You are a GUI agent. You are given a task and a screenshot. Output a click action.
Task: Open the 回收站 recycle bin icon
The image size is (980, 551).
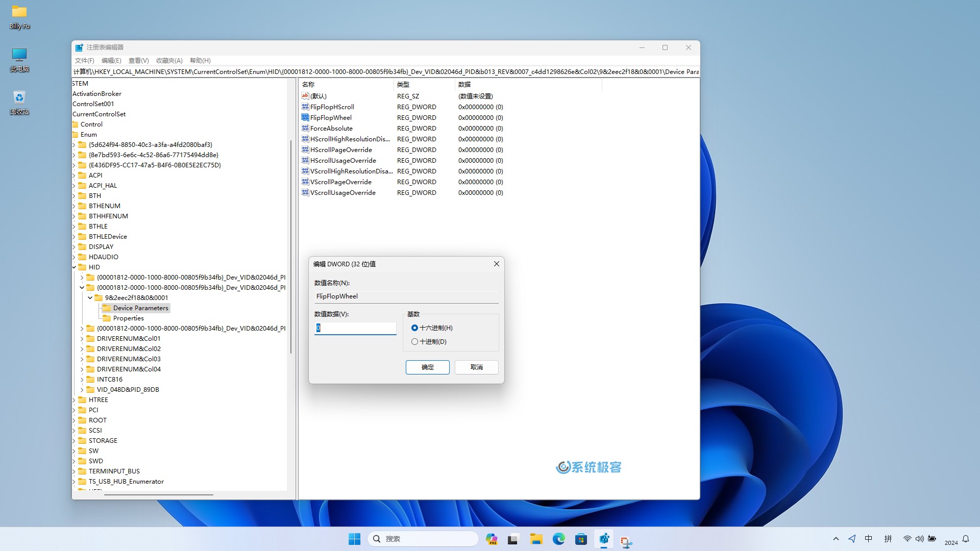point(19,103)
